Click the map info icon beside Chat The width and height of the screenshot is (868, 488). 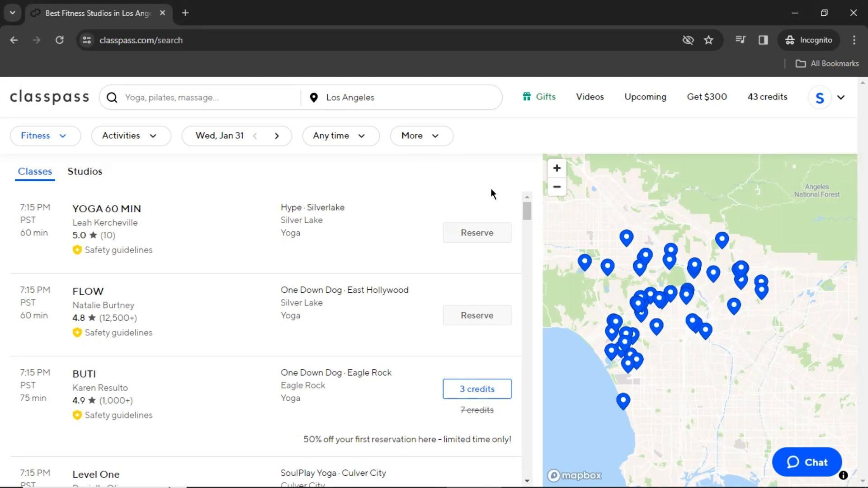pos(843,475)
